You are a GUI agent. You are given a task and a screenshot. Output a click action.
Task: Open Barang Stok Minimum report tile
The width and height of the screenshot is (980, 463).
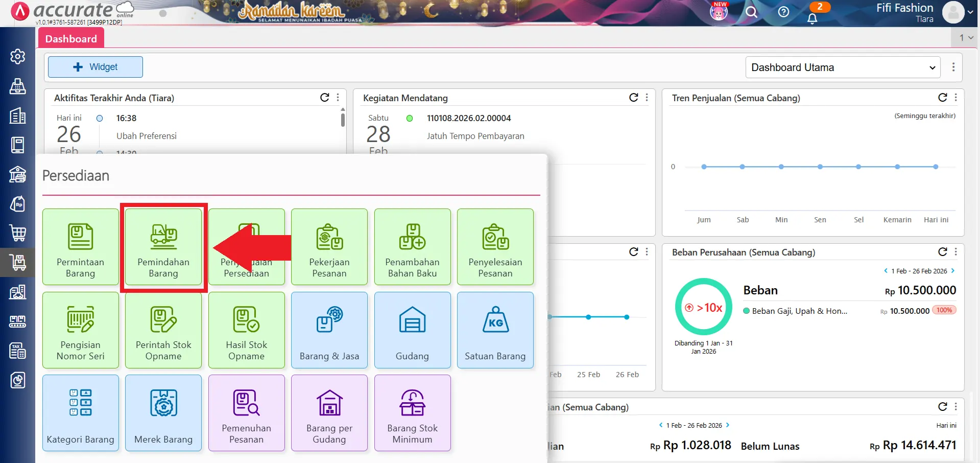(412, 413)
